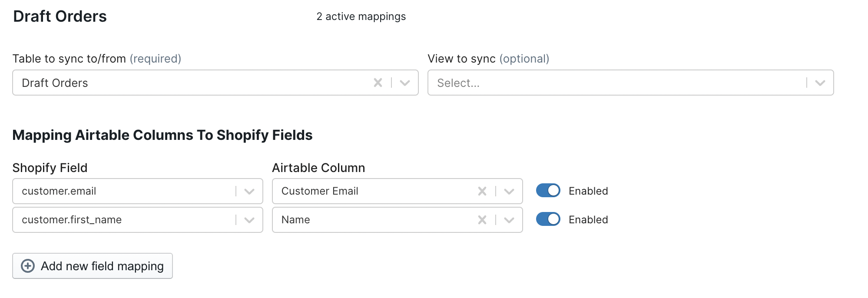The image size is (868, 298).
Task: Disable the customer.email mapping toggle
Action: (548, 191)
